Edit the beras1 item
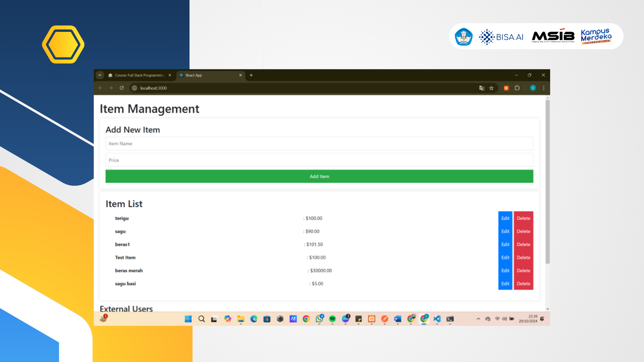The image size is (644, 362). (505, 244)
